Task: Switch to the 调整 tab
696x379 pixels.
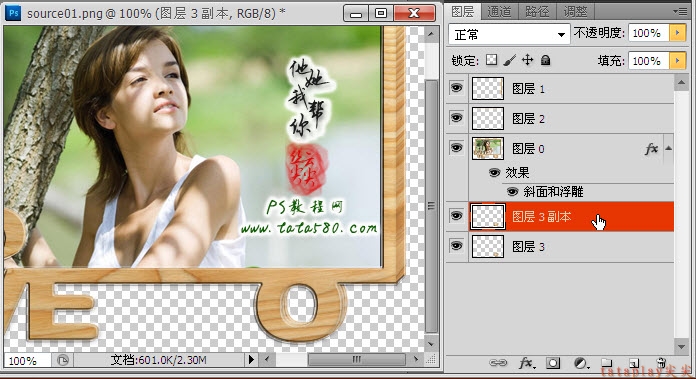Action: [575, 12]
